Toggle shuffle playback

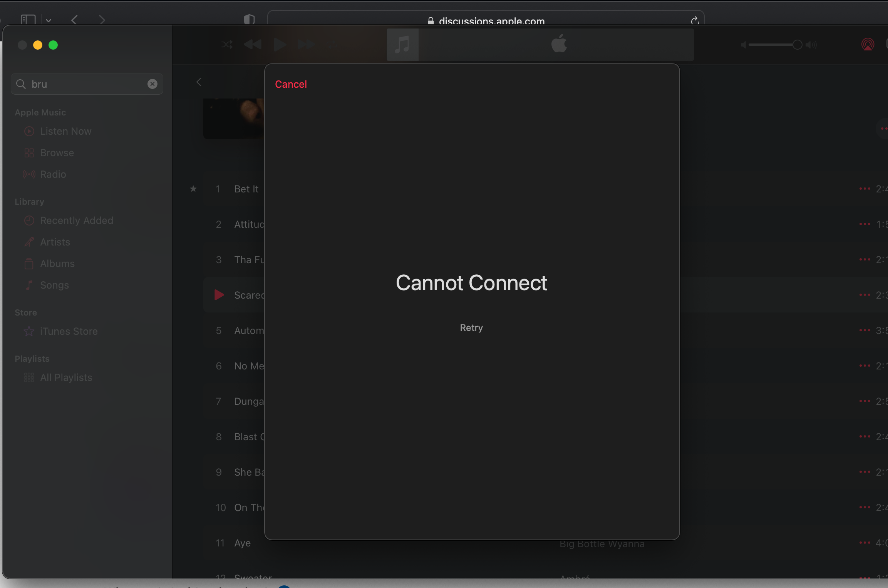point(226,45)
